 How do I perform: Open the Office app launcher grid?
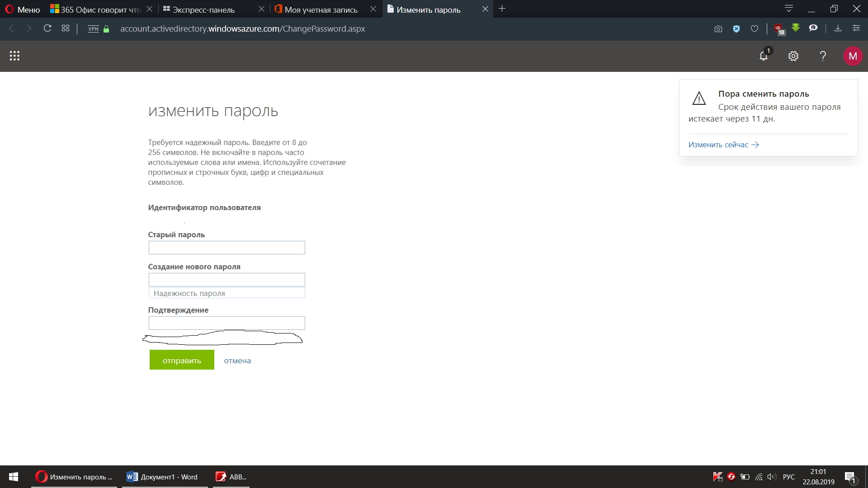[14, 56]
